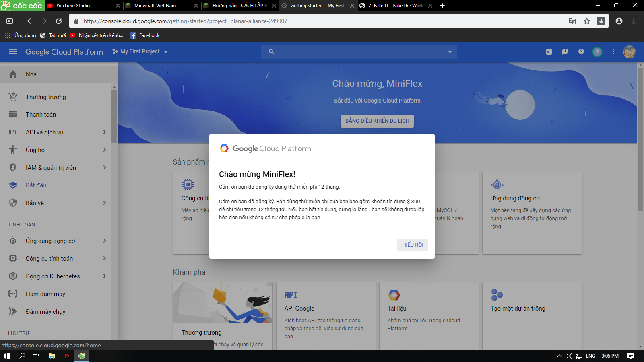This screenshot has width=644, height=362.
Task: Open the browser profile account icon
Action: coord(619,21)
